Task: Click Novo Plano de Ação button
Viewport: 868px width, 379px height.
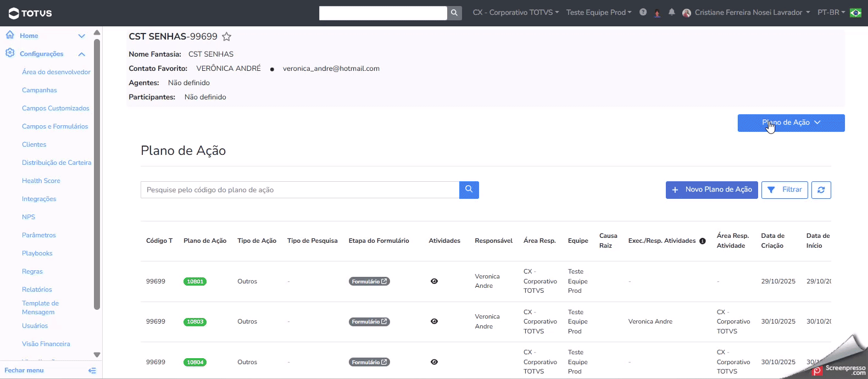Action: (711, 190)
